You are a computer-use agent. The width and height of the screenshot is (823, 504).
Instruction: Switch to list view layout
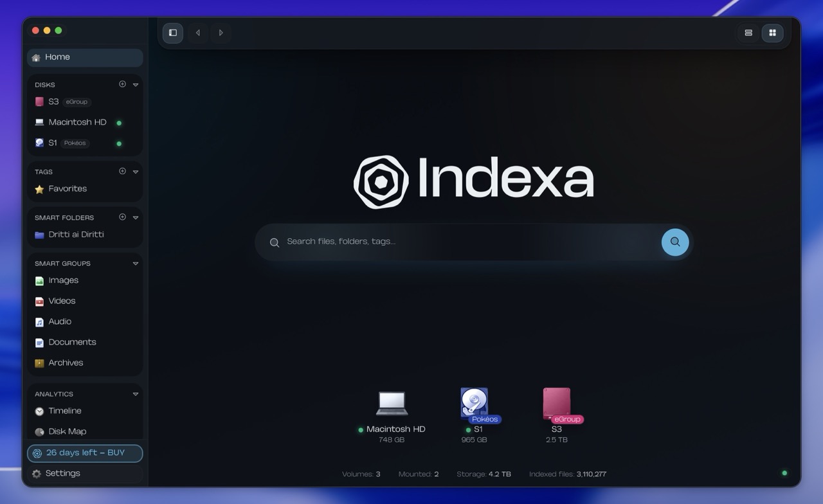click(x=748, y=33)
